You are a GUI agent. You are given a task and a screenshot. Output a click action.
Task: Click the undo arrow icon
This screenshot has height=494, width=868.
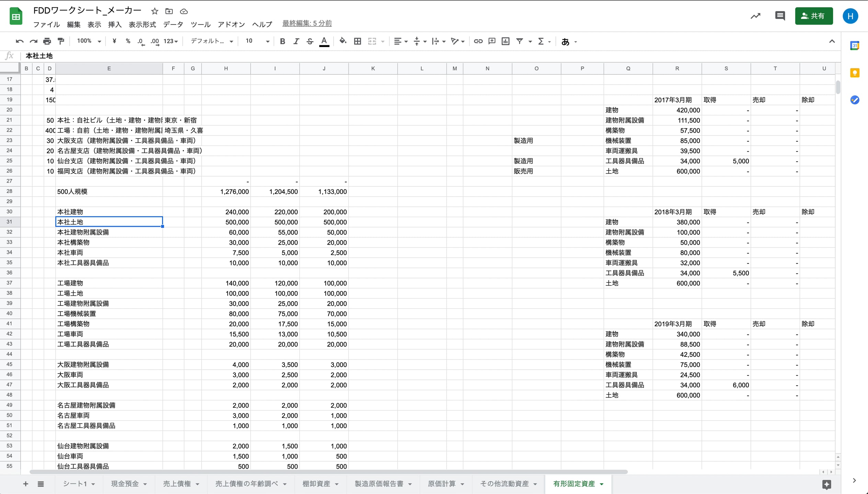pos(19,42)
